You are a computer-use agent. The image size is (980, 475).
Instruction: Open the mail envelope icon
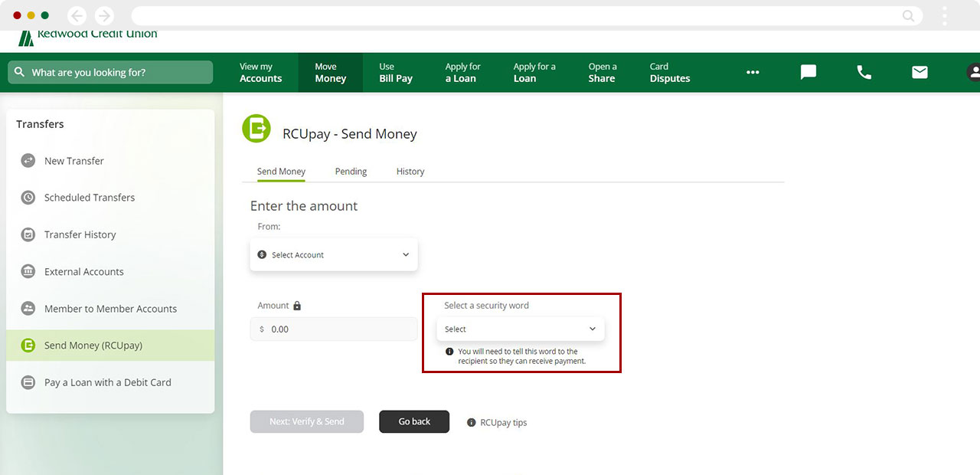click(920, 72)
